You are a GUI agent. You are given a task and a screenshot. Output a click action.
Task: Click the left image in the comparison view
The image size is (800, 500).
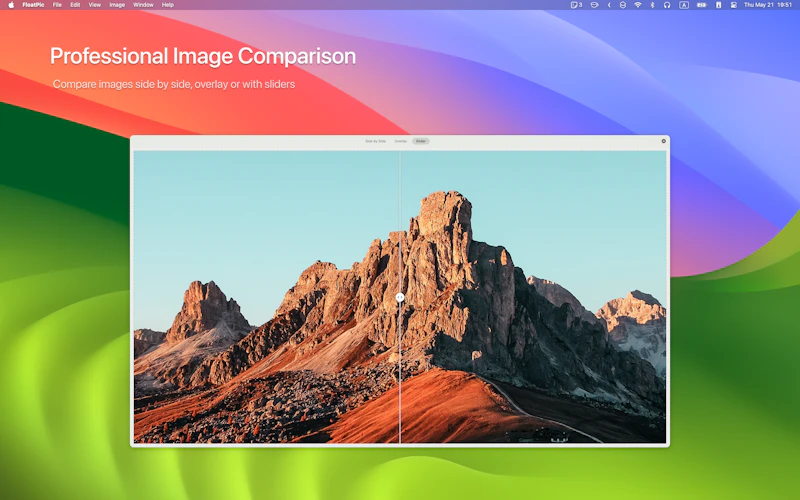point(266,296)
